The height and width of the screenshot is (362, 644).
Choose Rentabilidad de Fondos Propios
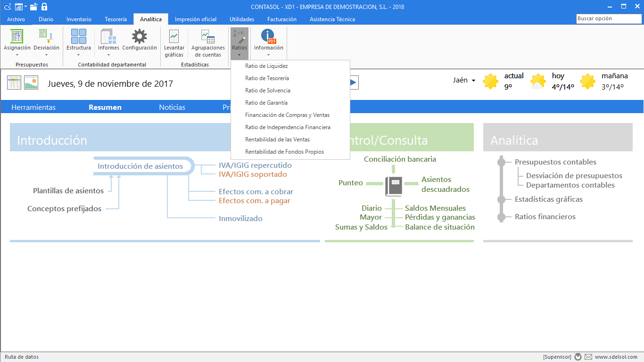point(290,152)
